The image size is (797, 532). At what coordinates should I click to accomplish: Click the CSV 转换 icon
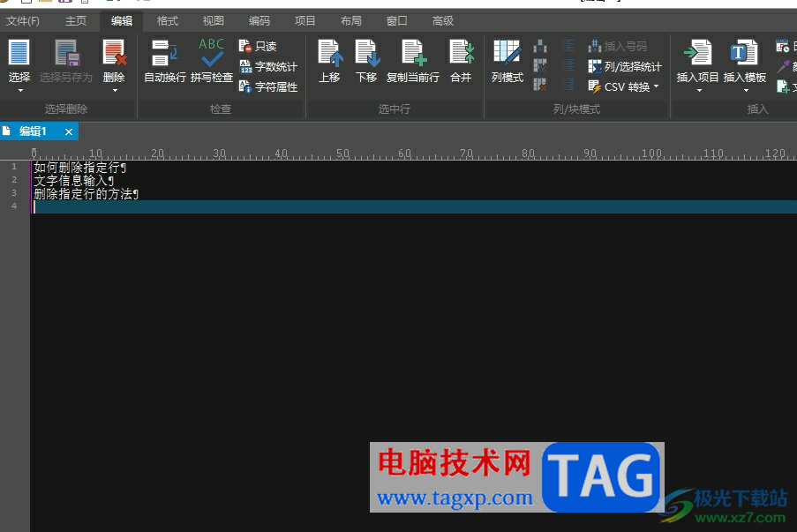point(594,86)
